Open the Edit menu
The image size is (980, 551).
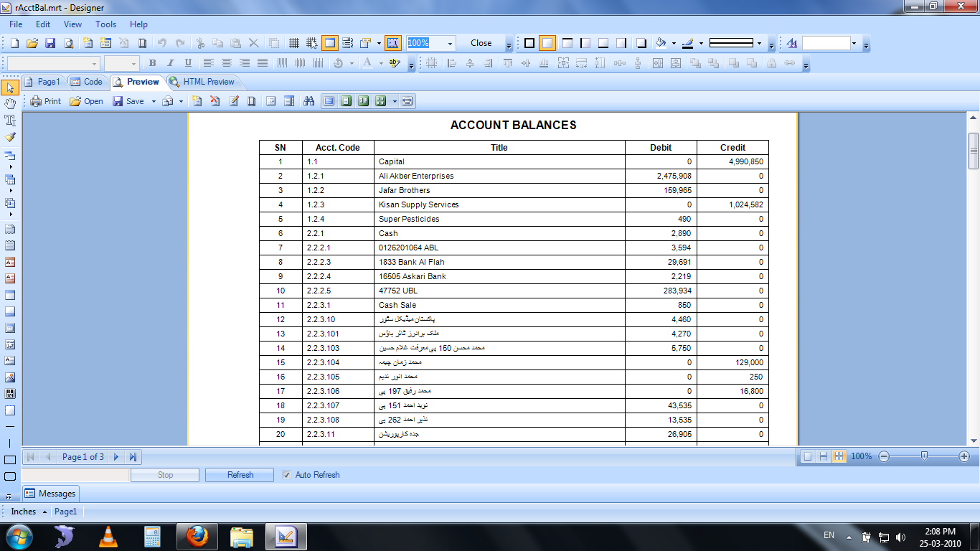coord(43,24)
